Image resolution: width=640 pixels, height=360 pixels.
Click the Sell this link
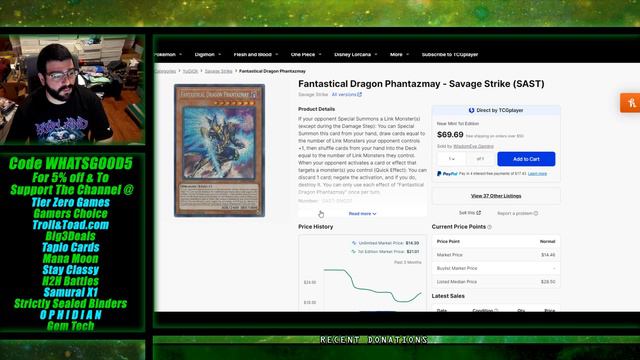coord(470,213)
